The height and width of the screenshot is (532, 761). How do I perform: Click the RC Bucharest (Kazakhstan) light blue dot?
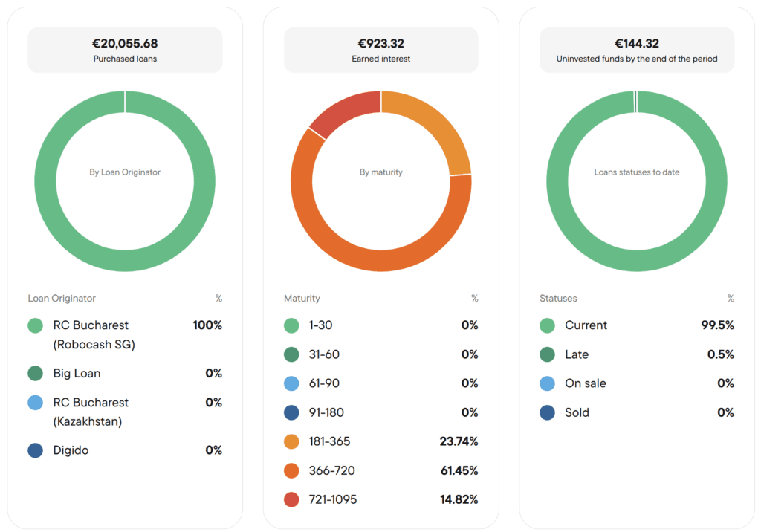36,403
